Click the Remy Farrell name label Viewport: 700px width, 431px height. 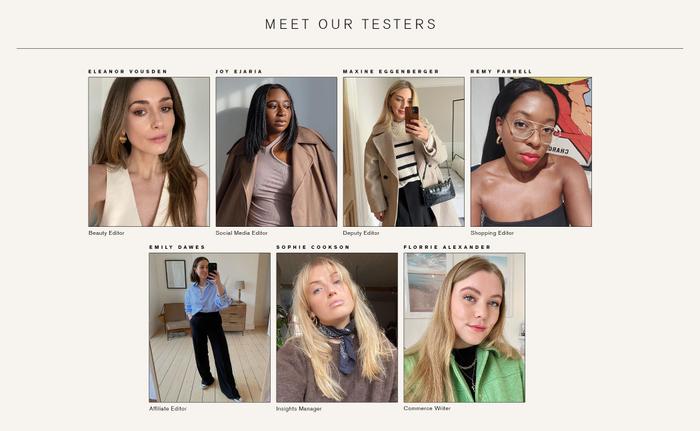501,71
